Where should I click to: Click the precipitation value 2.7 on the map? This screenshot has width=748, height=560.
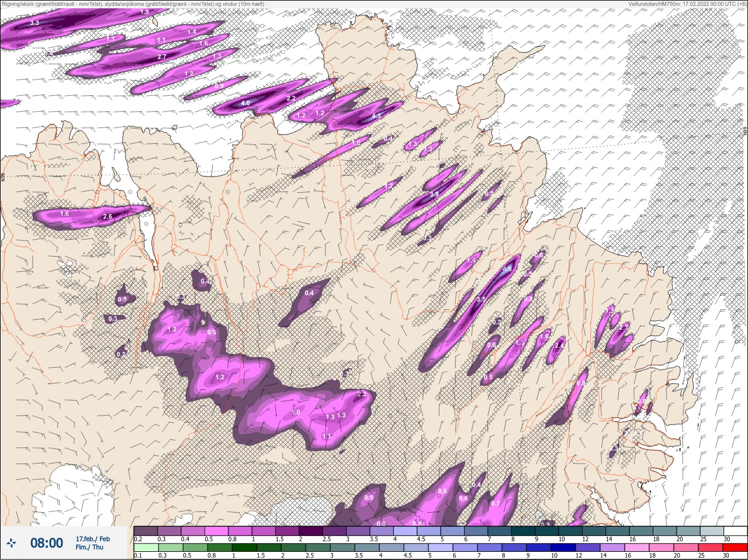click(162, 57)
